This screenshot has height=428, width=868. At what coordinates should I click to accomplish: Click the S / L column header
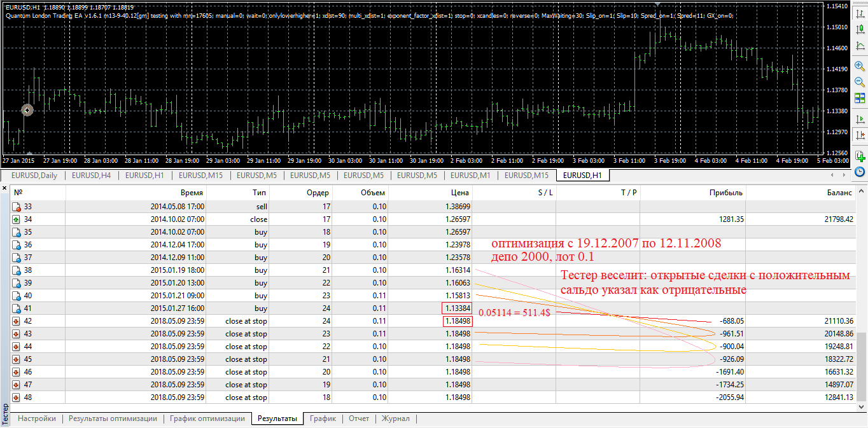pyautogui.click(x=514, y=192)
